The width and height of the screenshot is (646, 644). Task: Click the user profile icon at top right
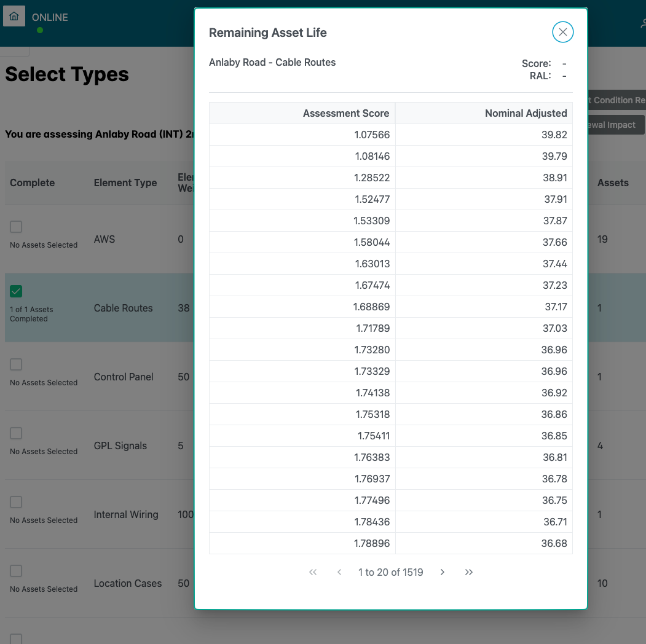point(642,23)
